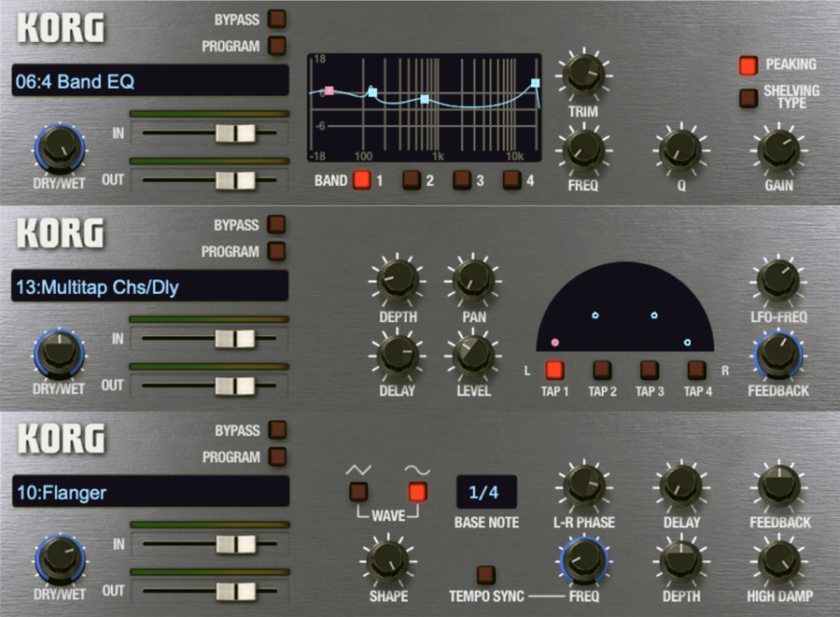
Task: Select the band 4 point in EQ graph
Action: tap(535, 83)
